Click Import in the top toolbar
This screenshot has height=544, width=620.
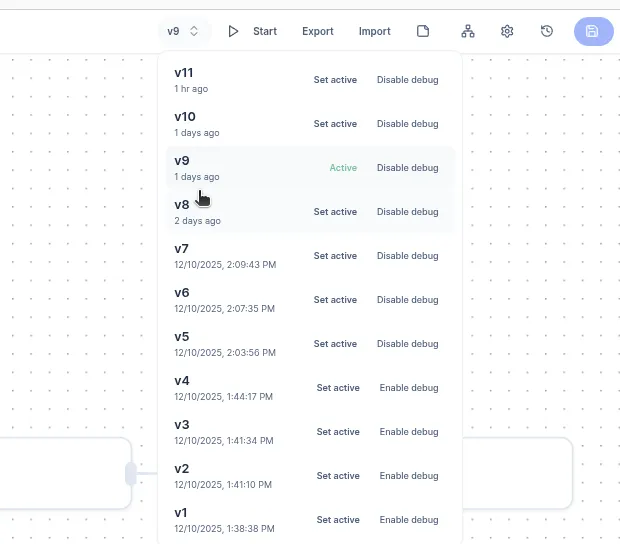(375, 31)
